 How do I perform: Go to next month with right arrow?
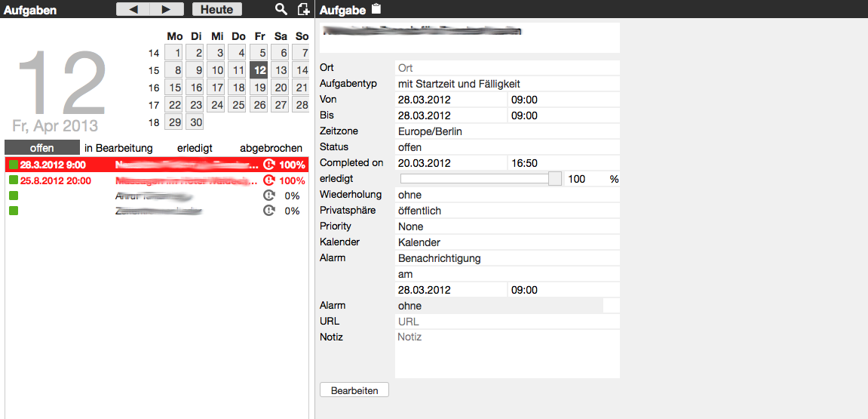[x=167, y=9]
